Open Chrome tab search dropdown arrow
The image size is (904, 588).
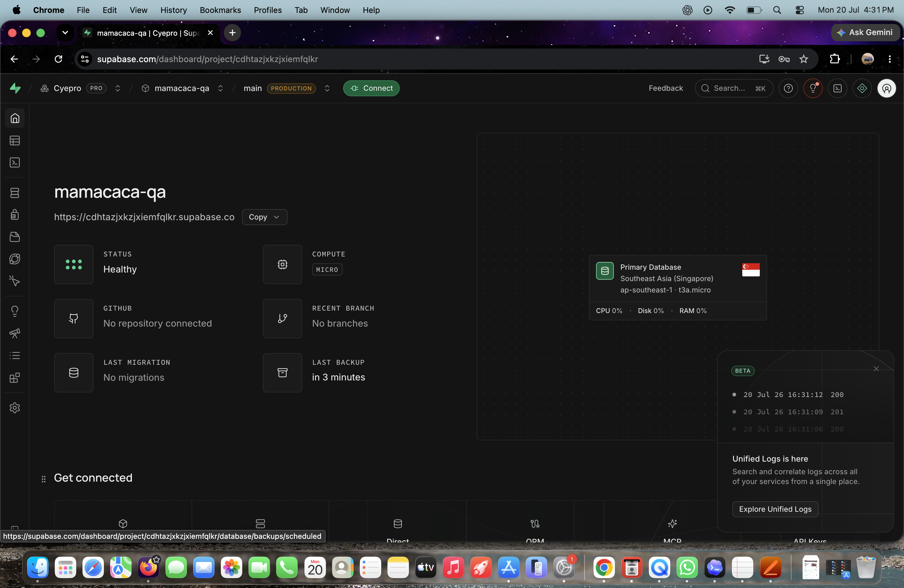[65, 33]
